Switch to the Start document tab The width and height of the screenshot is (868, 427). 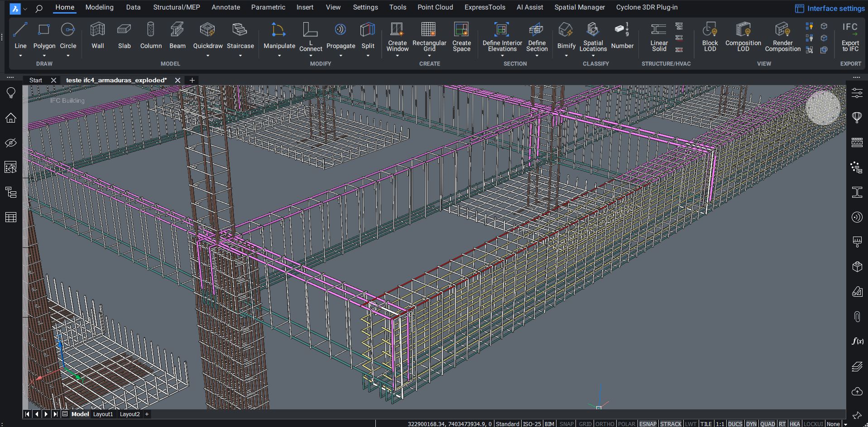[36, 80]
